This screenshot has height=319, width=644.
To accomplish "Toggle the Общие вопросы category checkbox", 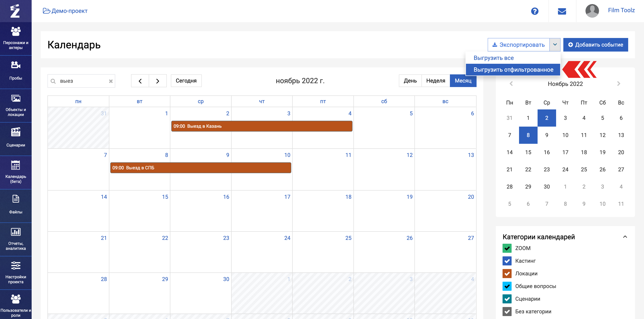I will 507,286.
